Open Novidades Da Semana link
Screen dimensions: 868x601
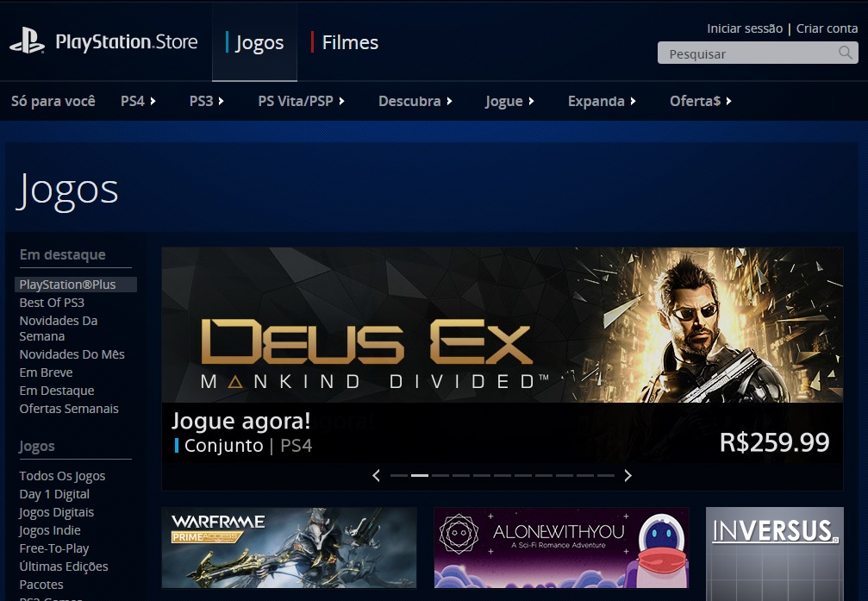point(58,329)
